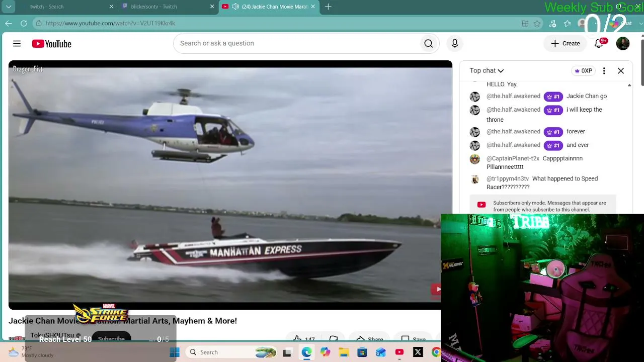The width and height of the screenshot is (644, 362).
Task: Click the 'i will keep the throne' message
Action: [544, 115]
